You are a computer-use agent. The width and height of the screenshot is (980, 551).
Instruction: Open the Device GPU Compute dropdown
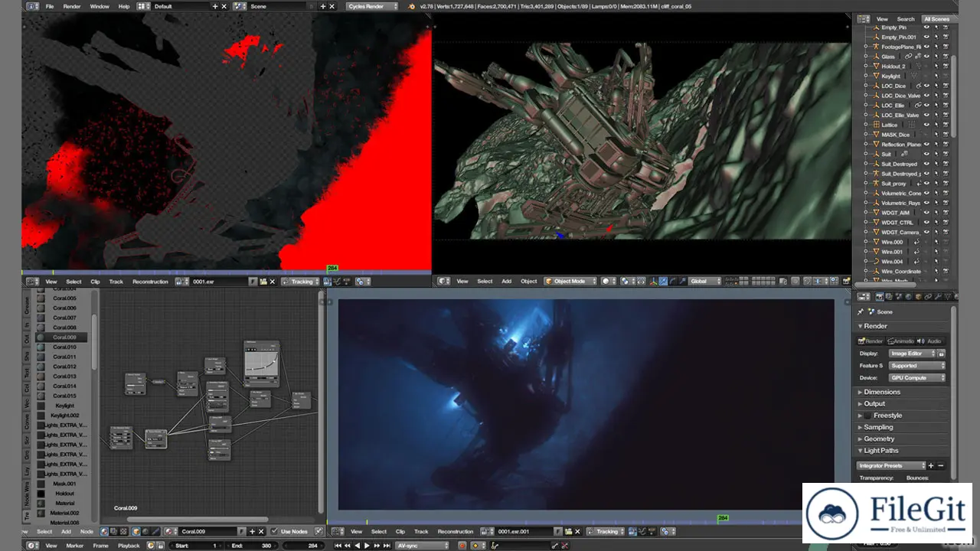coord(917,378)
